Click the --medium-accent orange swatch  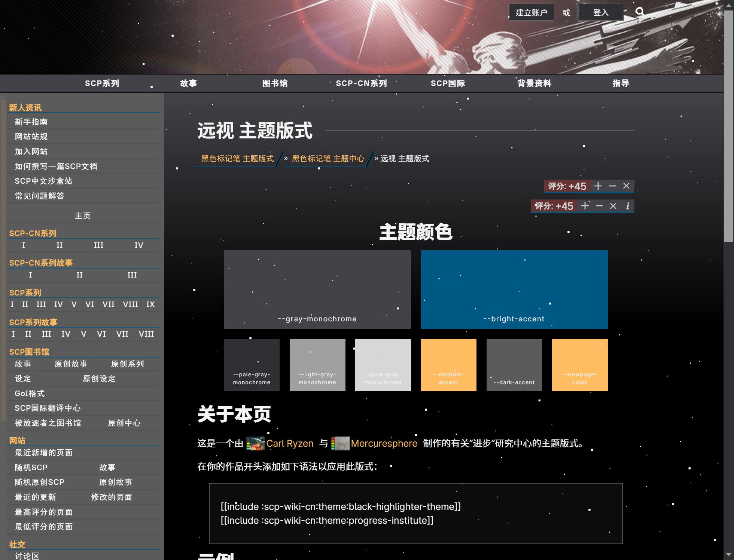[448, 365]
